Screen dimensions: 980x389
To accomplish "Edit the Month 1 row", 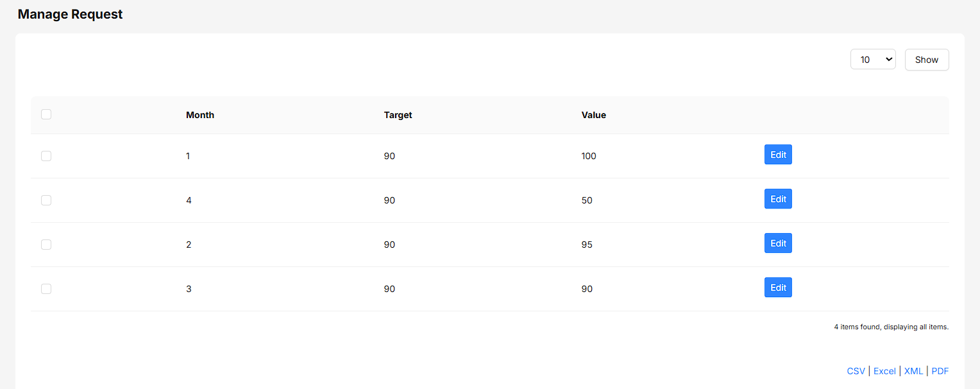I will click(778, 155).
